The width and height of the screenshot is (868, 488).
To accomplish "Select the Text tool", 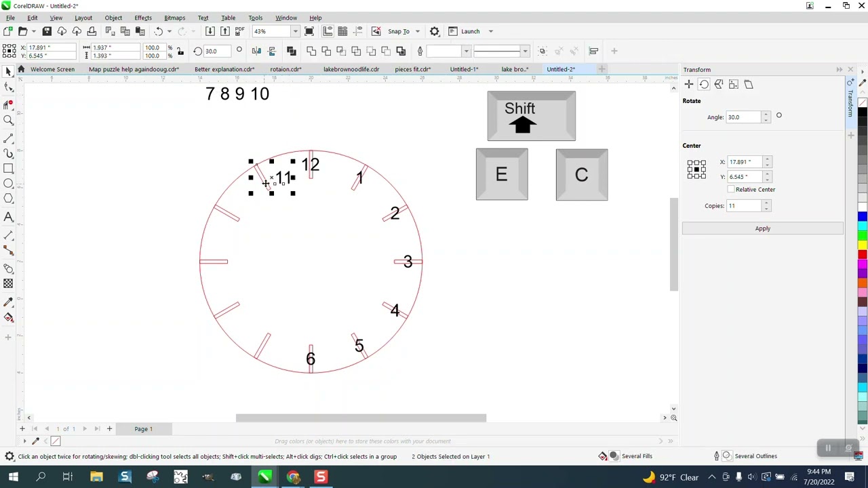I will [8, 217].
